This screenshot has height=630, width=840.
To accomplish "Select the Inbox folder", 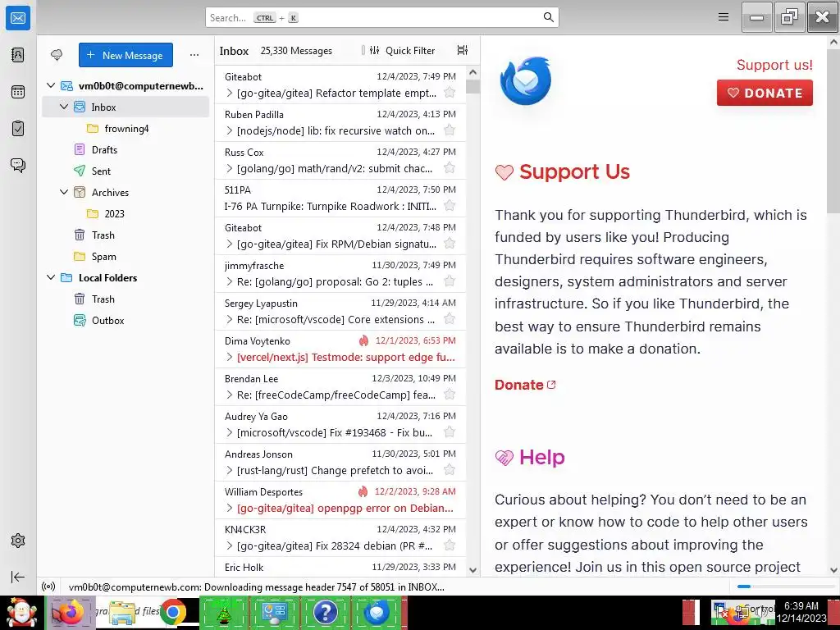I will tap(126, 107).
